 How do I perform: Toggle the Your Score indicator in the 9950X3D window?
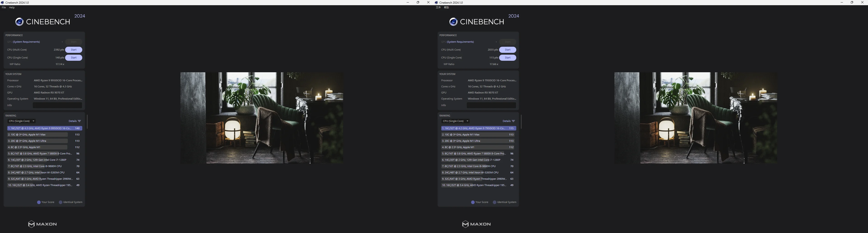(x=39, y=202)
